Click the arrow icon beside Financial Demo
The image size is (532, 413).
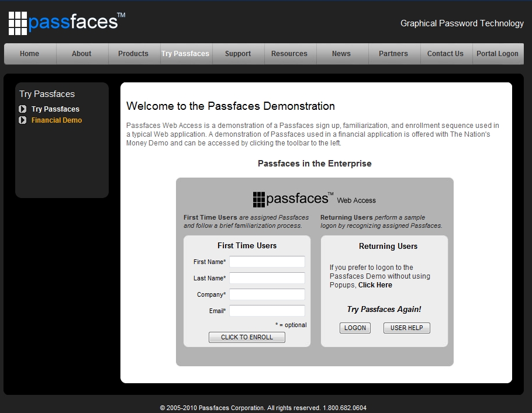point(22,120)
